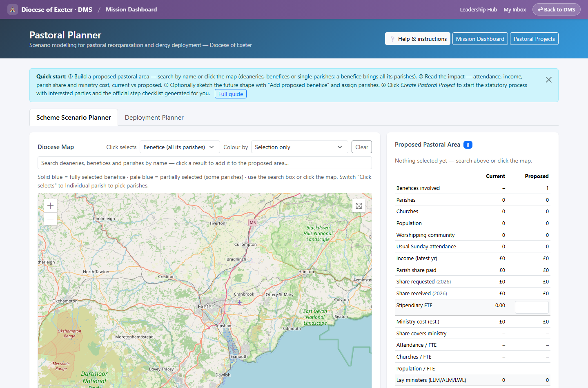The image size is (588, 388).
Task: Click the airport icon near Exeter on map
Action: 240,302
